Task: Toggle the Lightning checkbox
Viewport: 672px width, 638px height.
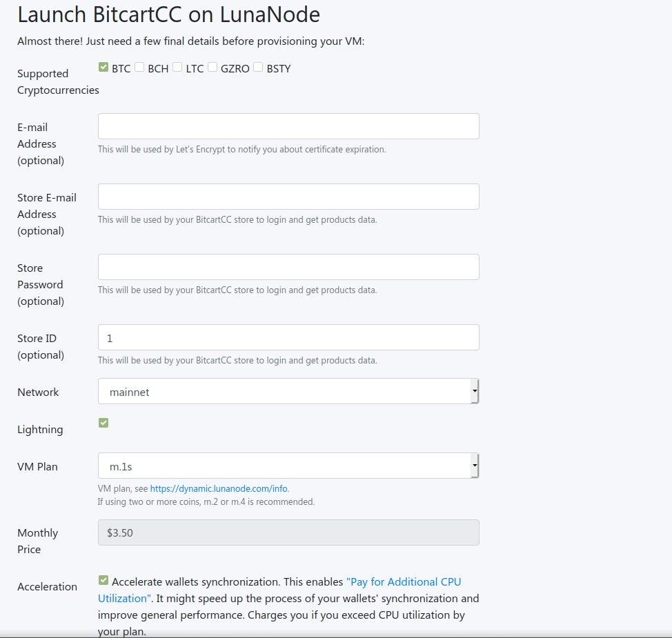Action: (103, 423)
